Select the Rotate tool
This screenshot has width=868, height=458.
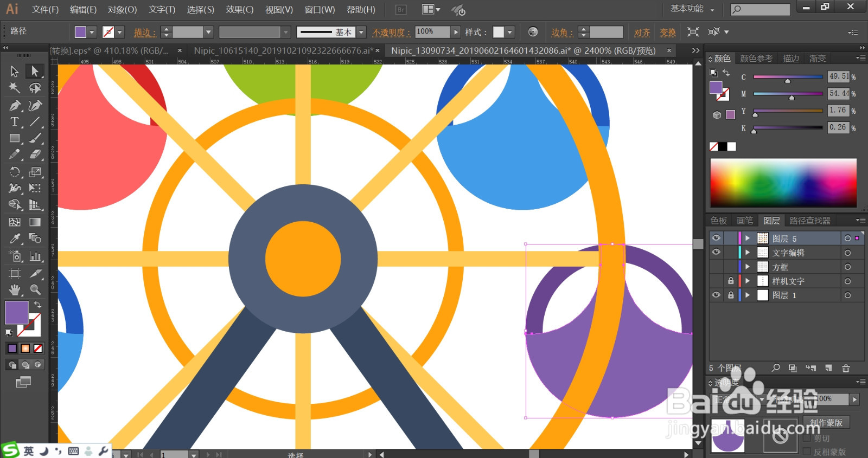[15, 172]
